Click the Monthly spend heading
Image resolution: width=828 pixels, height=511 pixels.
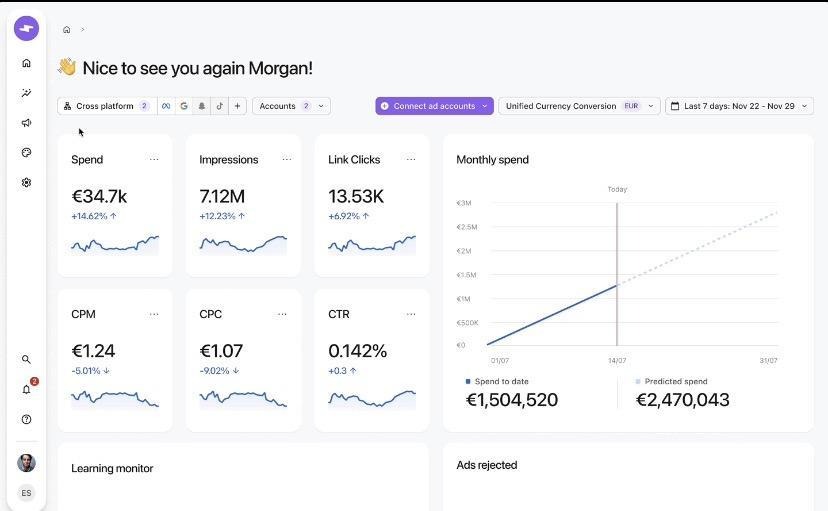coord(492,159)
